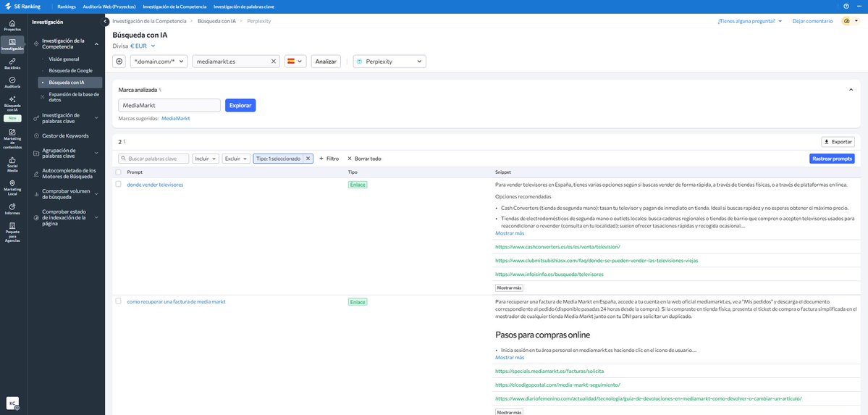This screenshot has width=868, height=415.
Task: Focus the MediaMarkt brand input field
Action: [x=169, y=105]
